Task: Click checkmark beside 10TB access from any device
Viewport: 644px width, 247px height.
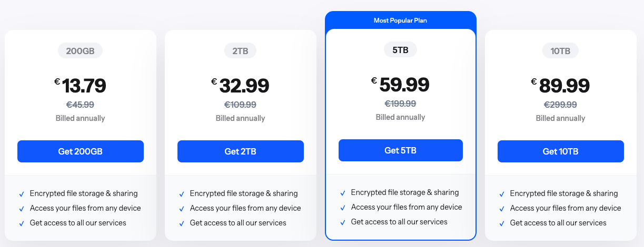Action: [x=501, y=209]
